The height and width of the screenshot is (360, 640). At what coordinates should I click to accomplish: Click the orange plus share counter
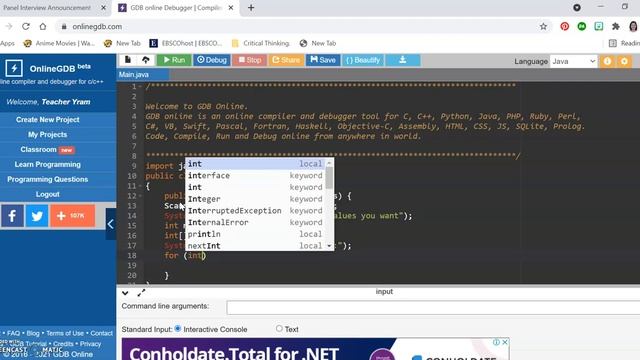73,216
